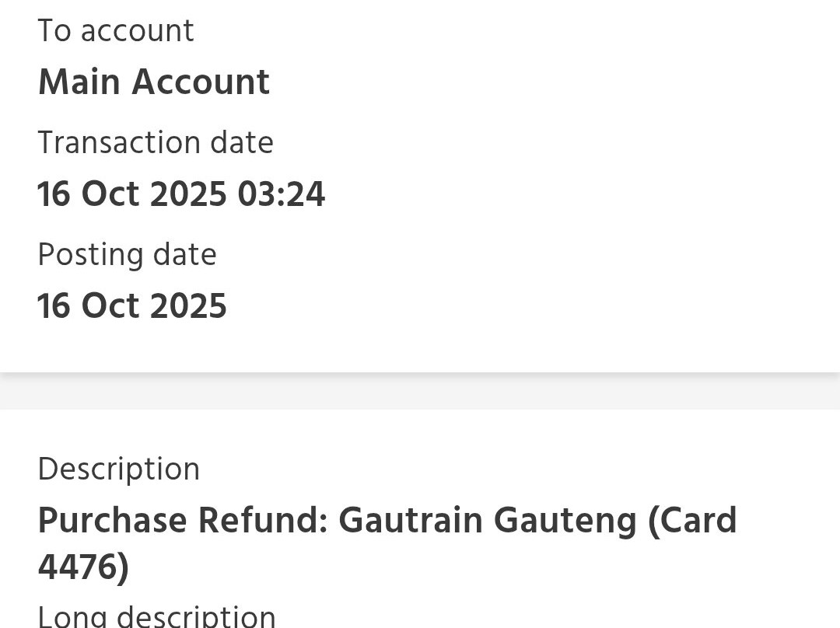The width and height of the screenshot is (840, 628).
Task: Click the year under Posting date
Action: (x=188, y=306)
